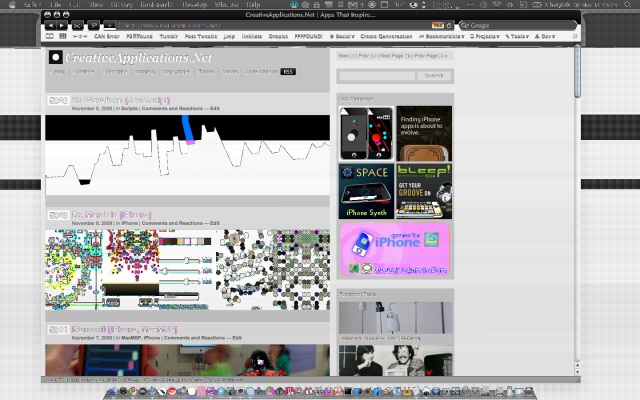Open the Social bookmarks folder dropdown
This screenshot has height=400, width=640.
(x=342, y=36)
